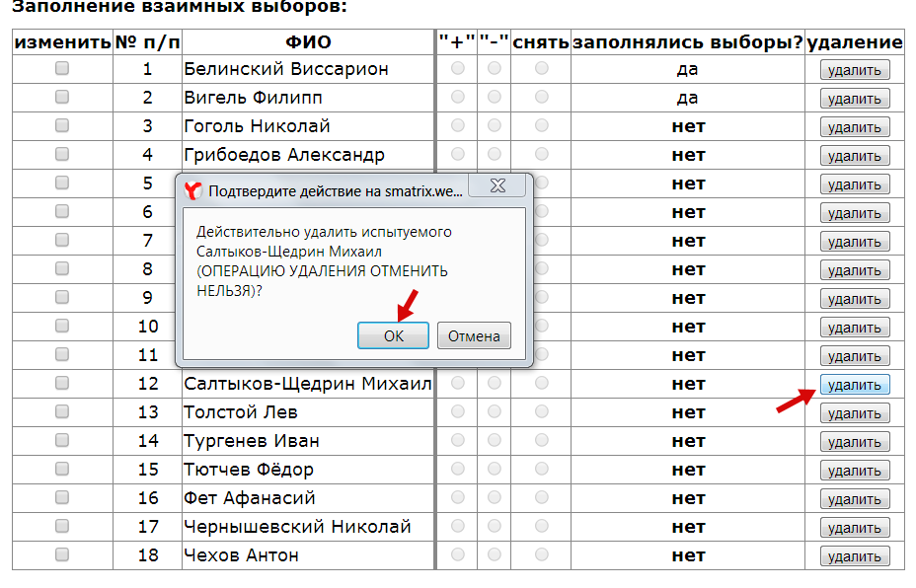916x588 pixels.
Task: Select "+" radio for Чернышевский Николай
Action: click(x=457, y=527)
